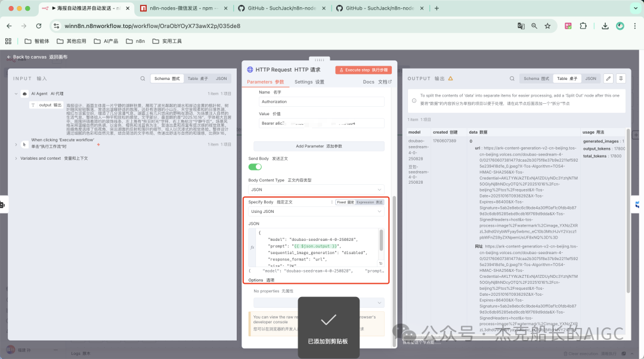Switch to the Parameters tab
The width and height of the screenshot is (644, 359).
click(x=265, y=82)
